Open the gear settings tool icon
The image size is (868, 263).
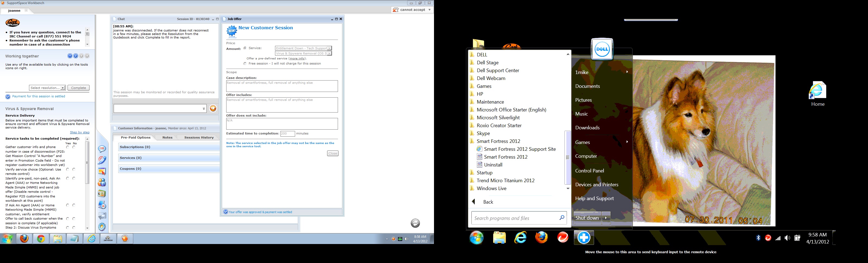click(102, 227)
